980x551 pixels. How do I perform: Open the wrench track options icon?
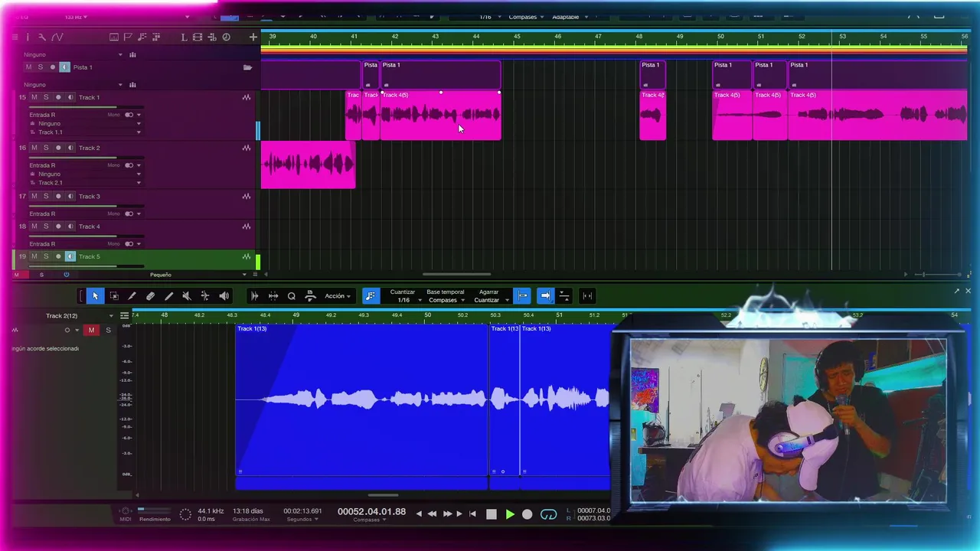[42, 37]
